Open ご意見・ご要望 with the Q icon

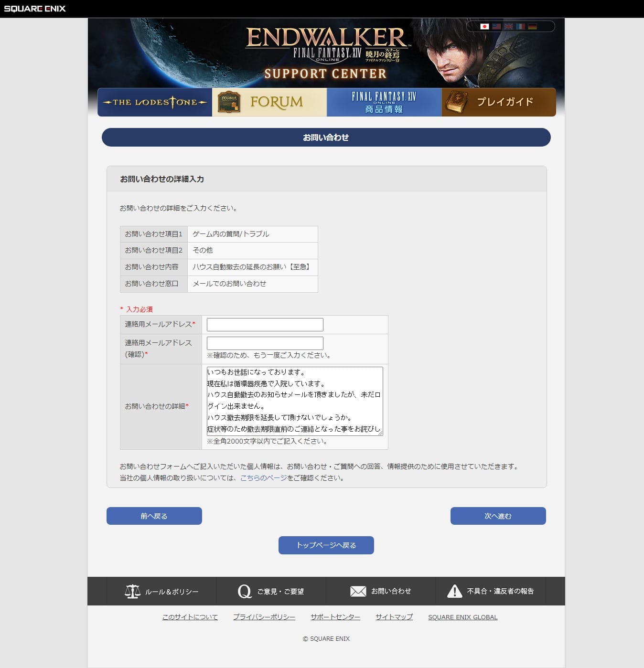(x=271, y=591)
